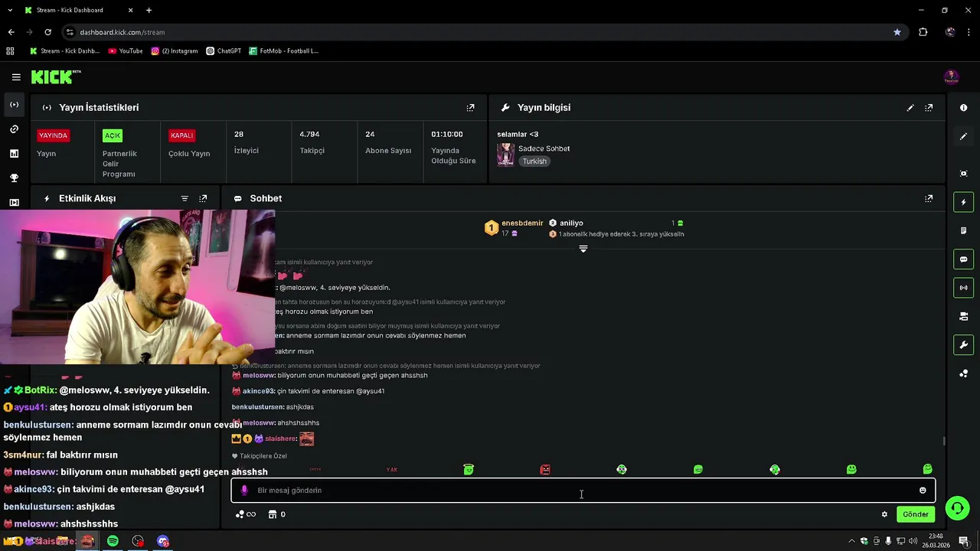Toggle the notes document panel in right sidebar
Viewport: 980px width, 551px height.
point(963,230)
